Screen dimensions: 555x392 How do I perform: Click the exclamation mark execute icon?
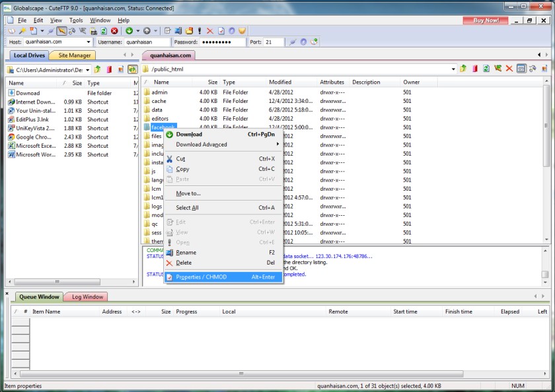pos(200,31)
